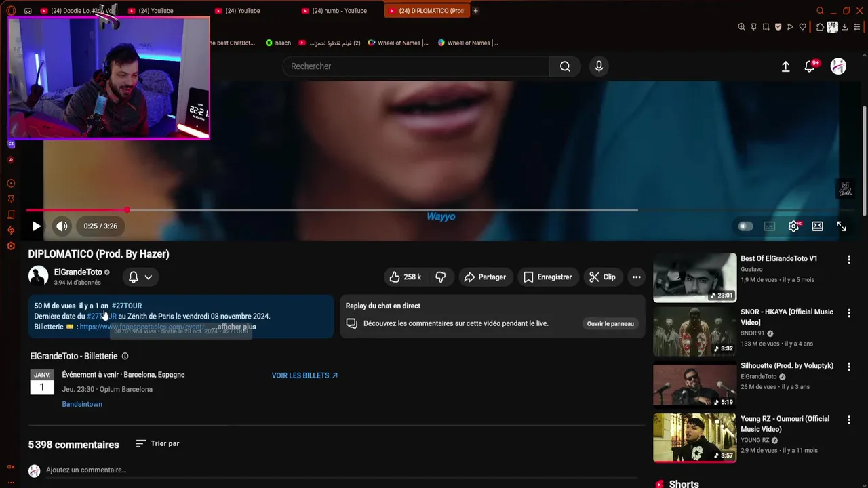Play the paused video
868x488 pixels.
click(36, 226)
